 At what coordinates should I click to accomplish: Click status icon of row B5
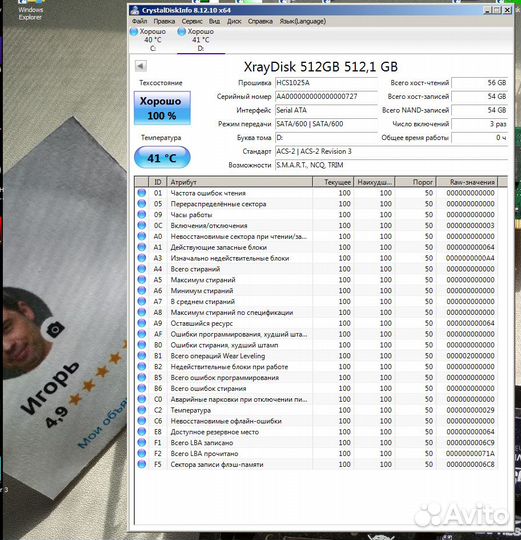coord(142,377)
